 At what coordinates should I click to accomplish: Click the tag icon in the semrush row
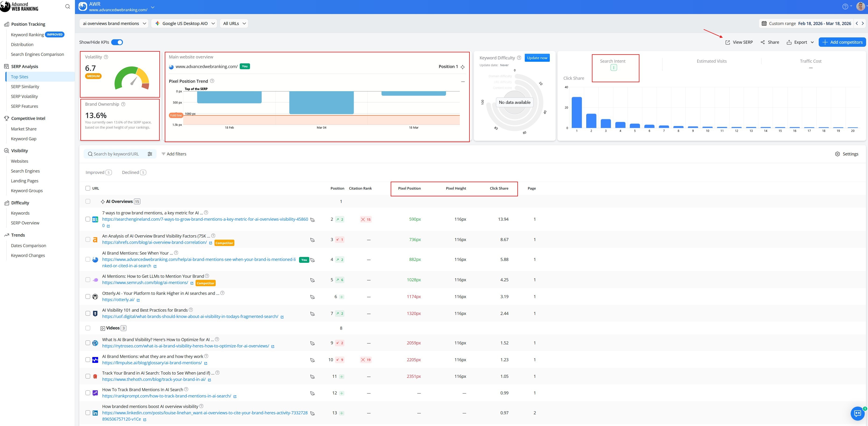click(312, 280)
